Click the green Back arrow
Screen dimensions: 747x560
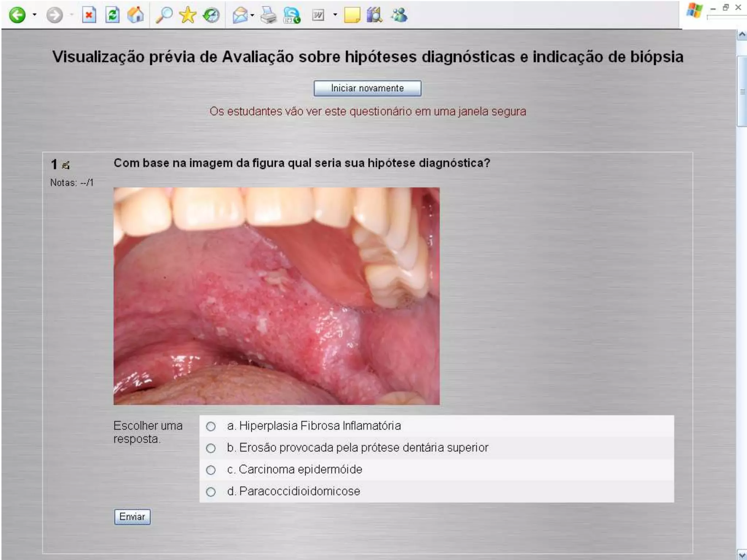tap(17, 15)
